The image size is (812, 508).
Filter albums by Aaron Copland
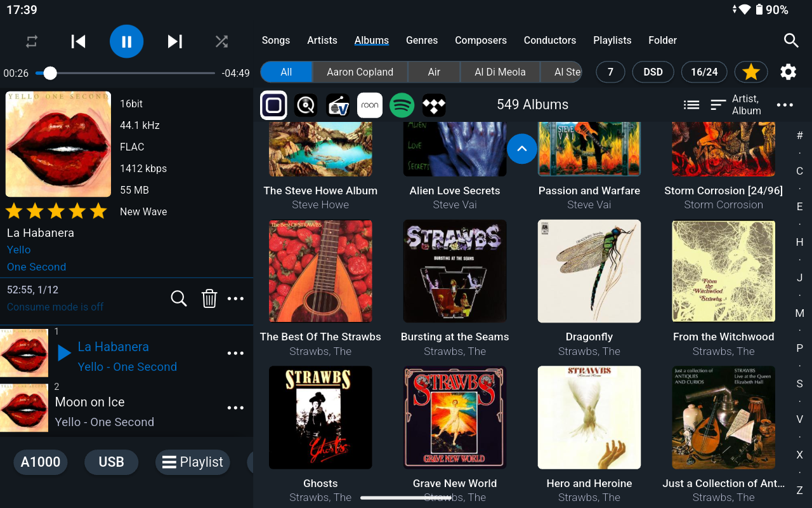(360, 72)
